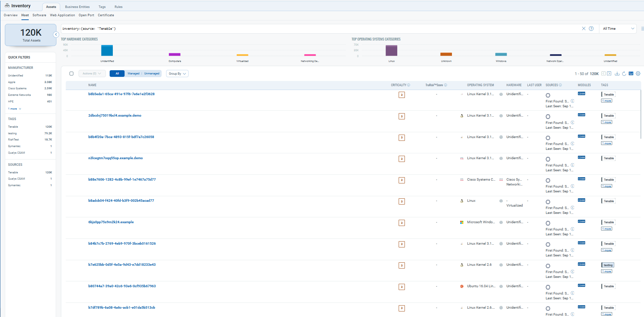Open the Software sub-tab
The height and width of the screenshot is (317, 644).
coord(39,15)
